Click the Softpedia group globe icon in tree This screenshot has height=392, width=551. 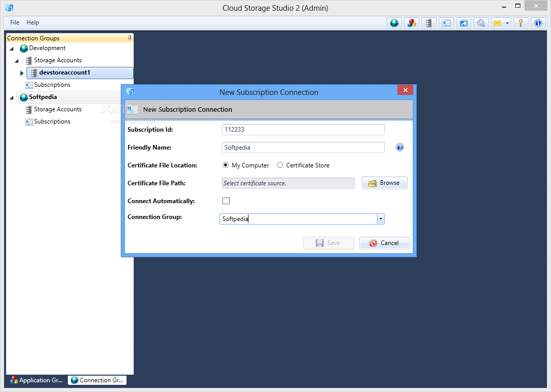[23, 97]
